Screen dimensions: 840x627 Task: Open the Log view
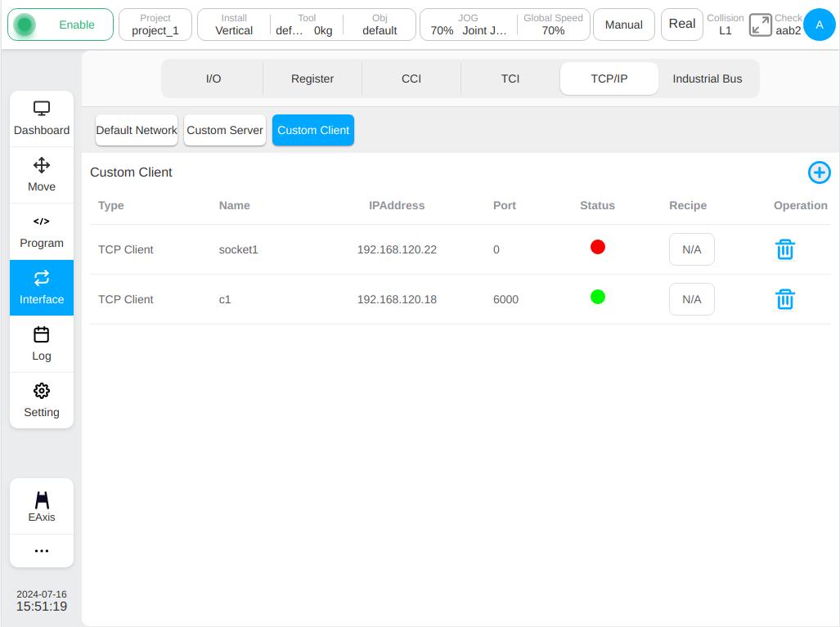coord(42,344)
